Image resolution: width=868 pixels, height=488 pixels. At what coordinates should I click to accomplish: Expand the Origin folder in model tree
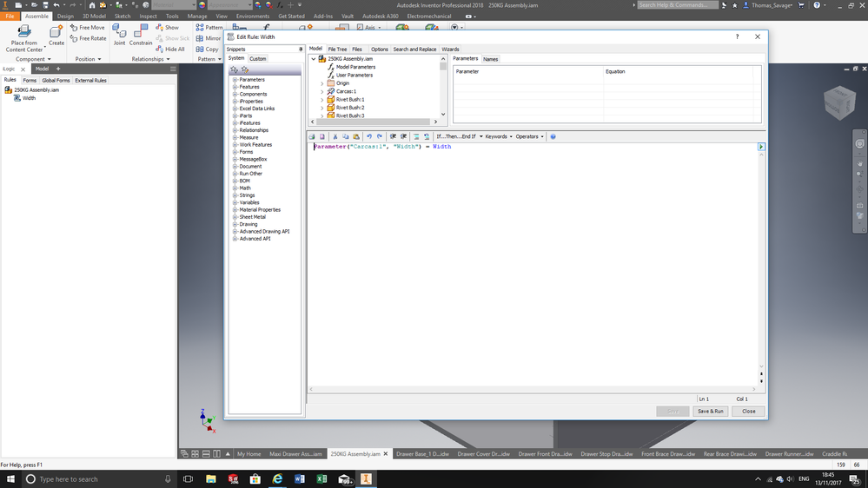pos(322,83)
